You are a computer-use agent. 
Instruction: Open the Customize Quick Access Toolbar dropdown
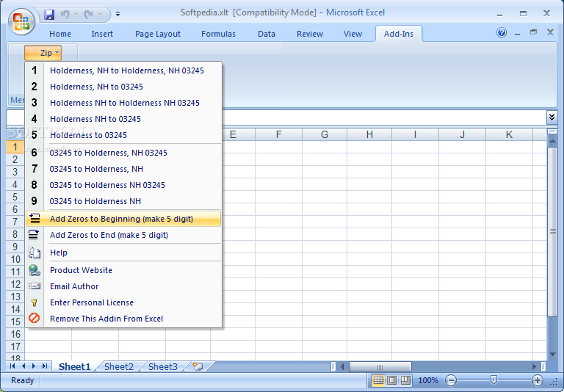pyautogui.click(x=117, y=15)
